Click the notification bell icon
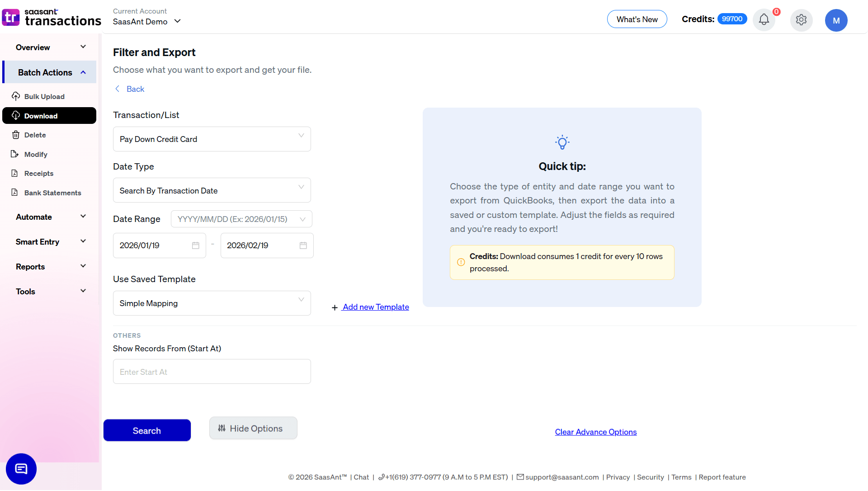 coord(764,19)
